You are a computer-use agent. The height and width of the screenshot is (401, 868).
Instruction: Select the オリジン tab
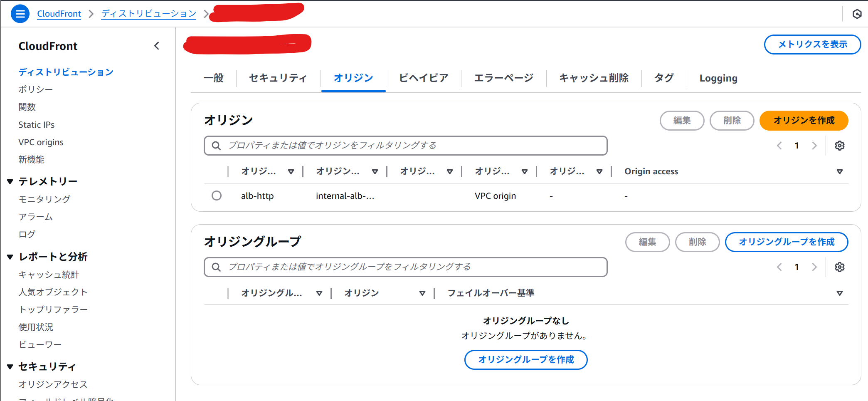tap(353, 78)
